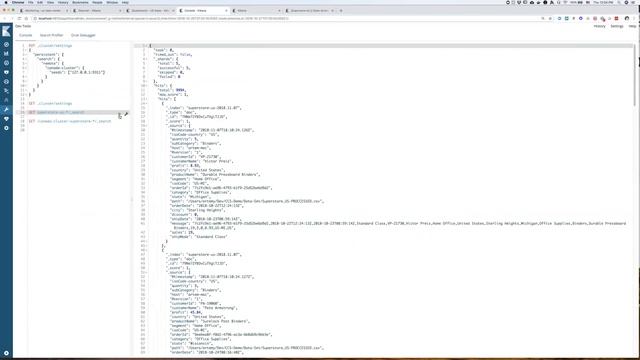
Task: Open Chrome View menu
Action: [50, 2]
